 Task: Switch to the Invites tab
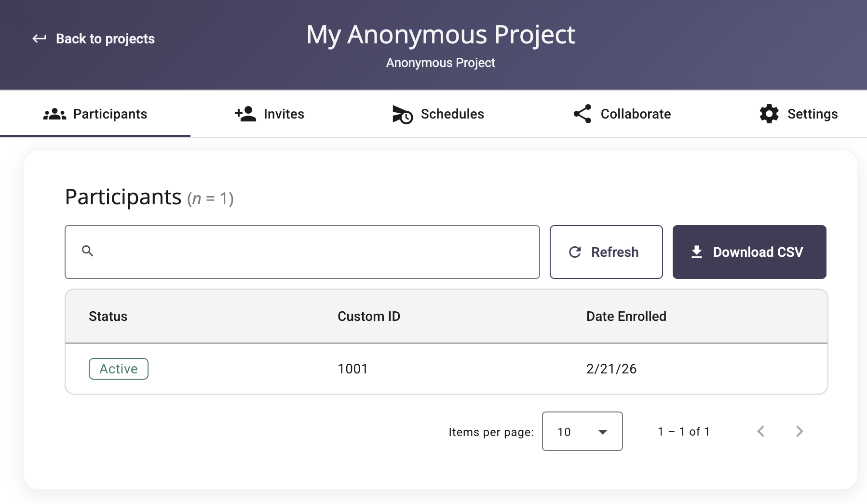(284, 114)
